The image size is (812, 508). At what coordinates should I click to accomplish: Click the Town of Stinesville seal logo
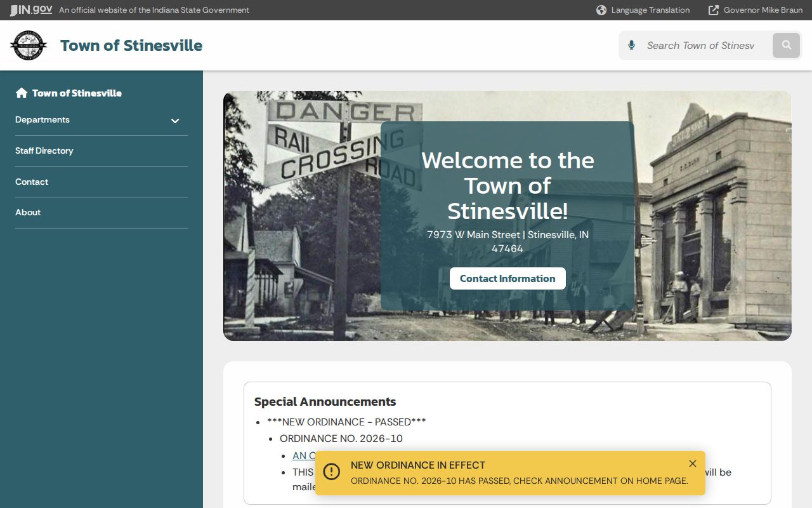tap(29, 45)
